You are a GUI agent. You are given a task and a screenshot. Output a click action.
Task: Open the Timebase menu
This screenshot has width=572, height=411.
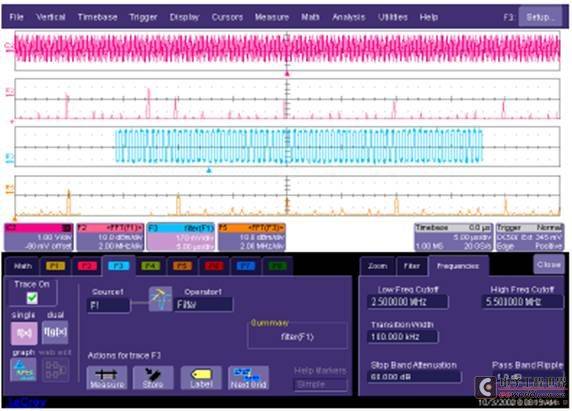click(x=97, y=17)
